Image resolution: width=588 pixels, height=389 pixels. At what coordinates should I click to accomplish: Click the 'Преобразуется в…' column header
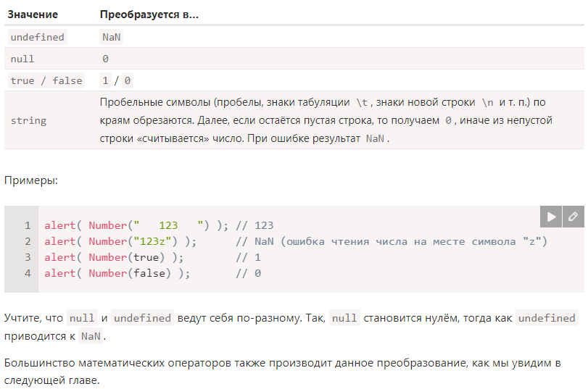coord(149,14)
